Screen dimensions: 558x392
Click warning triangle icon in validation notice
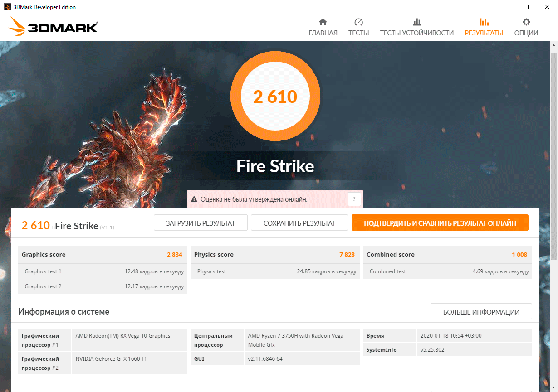tap(194, 199)
